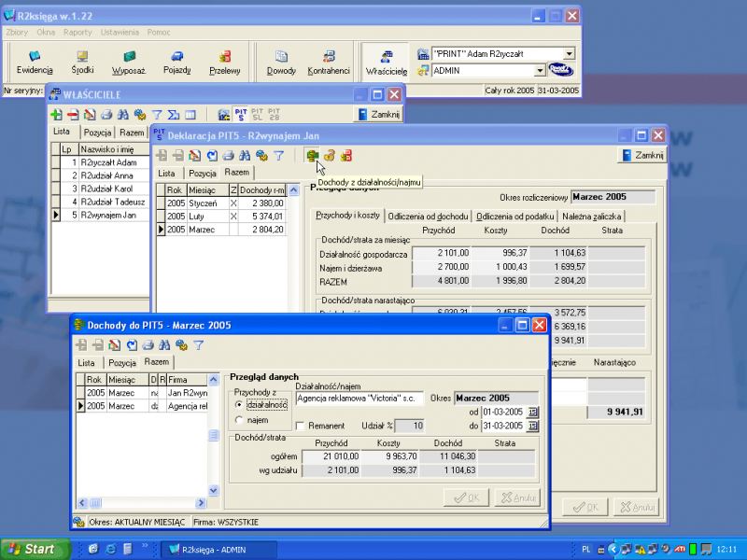Click the PIT 28 icon in Właściciele toolbar
Viewport: 747px width, 560px height.
pyautogui.click(x=274, y=114)
